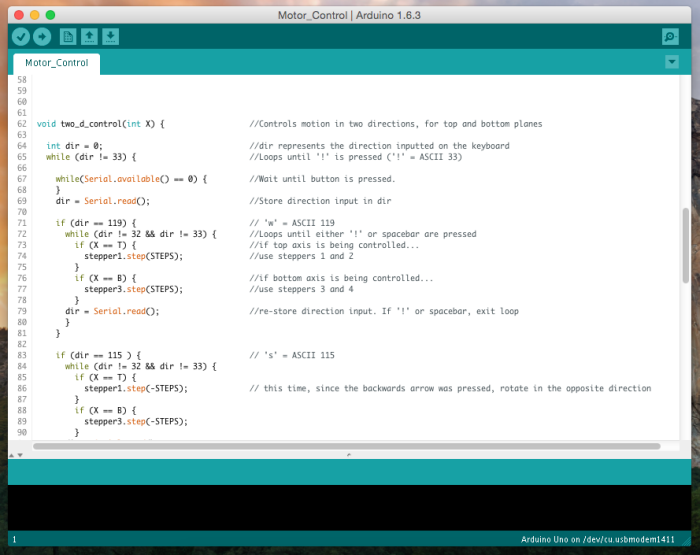Click 'if (dir == 115 ) {' line
This screenshot has width=700, height=555.
click(x=98, y=355)
